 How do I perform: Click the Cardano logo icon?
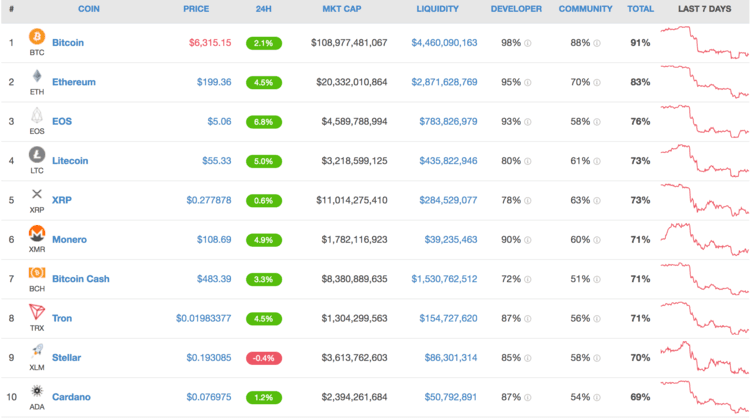pos(37,390)
